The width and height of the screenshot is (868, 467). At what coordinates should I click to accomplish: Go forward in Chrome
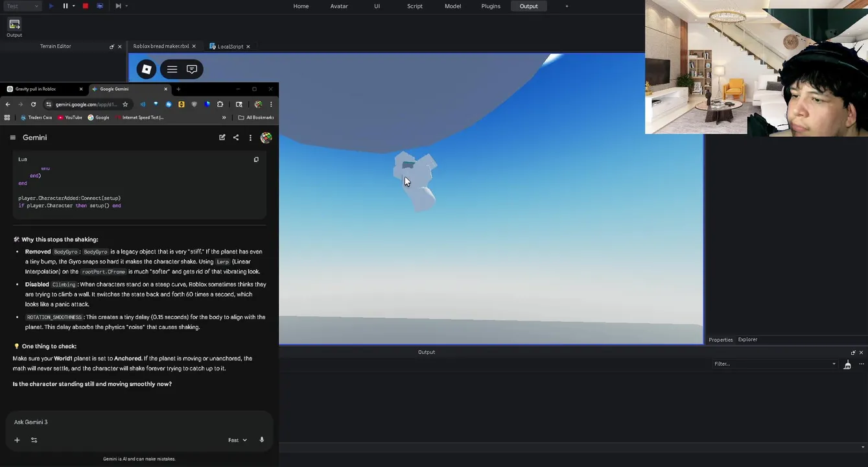20,104
